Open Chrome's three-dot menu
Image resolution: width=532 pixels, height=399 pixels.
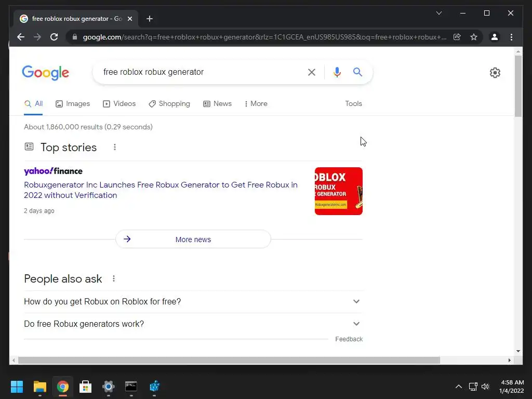(x=511, y=37)
